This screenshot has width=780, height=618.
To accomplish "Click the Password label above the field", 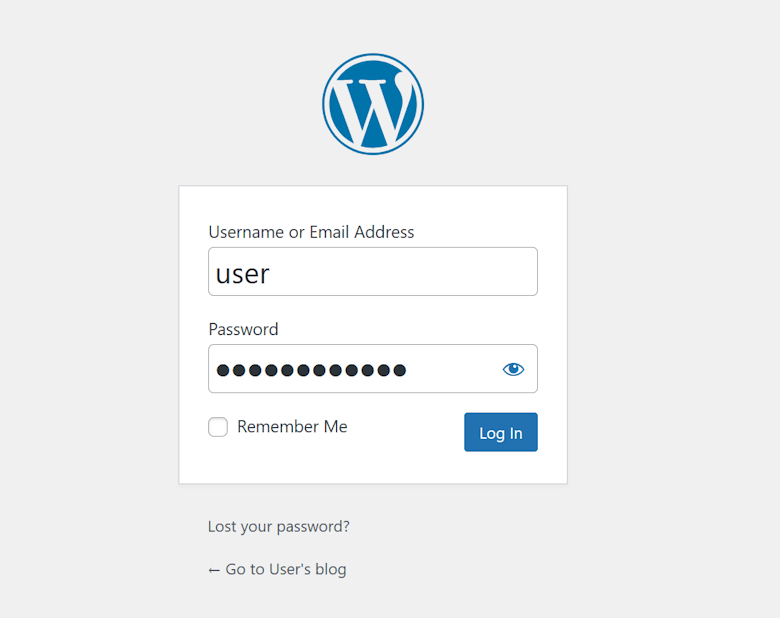I will (x=243, y=329).
